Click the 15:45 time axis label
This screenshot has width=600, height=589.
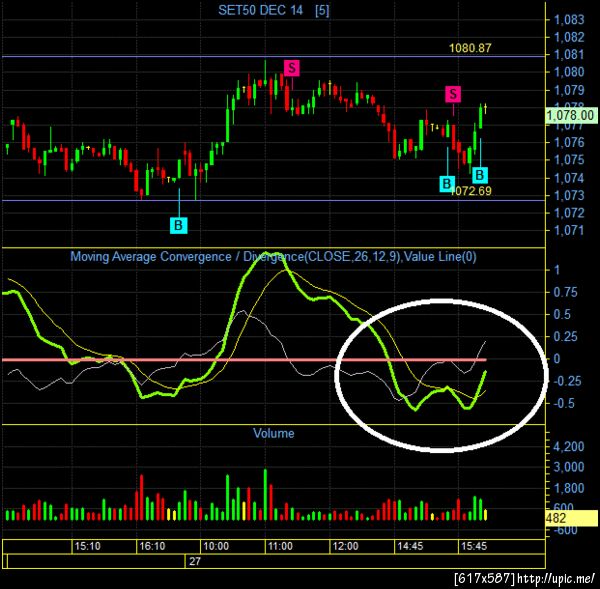tap(474, 546)
